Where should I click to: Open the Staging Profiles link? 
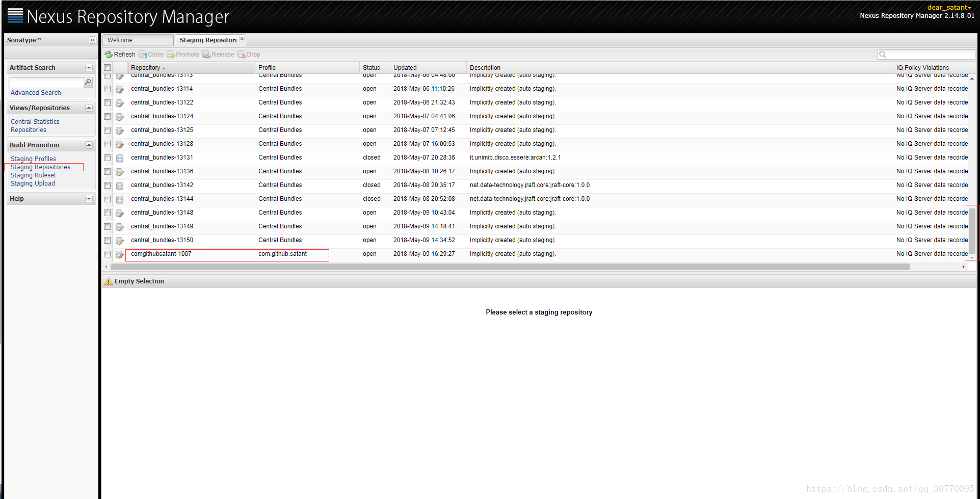[33, 159]
